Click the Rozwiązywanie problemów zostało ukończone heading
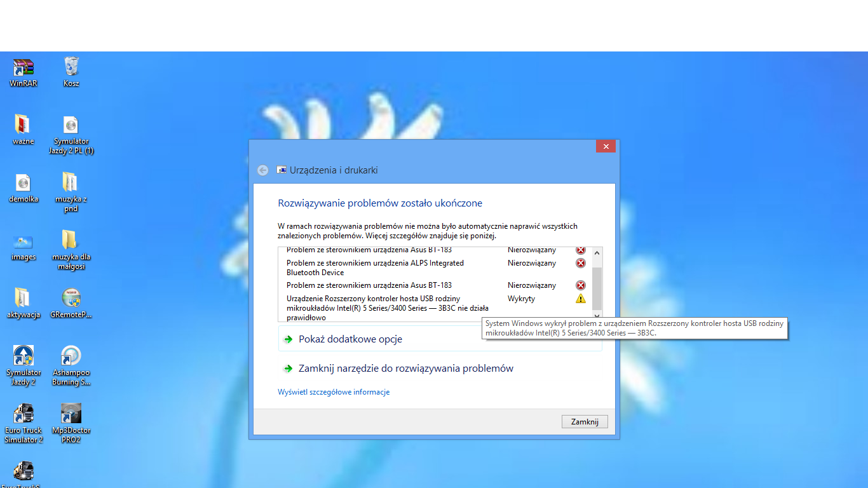The image size is (868, 488). 380,203
